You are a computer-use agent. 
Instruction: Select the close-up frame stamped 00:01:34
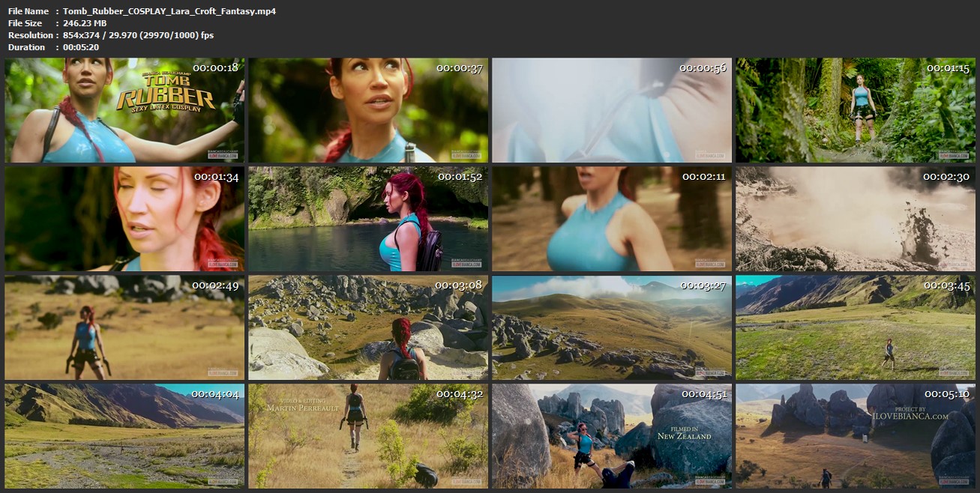[124, 219]
